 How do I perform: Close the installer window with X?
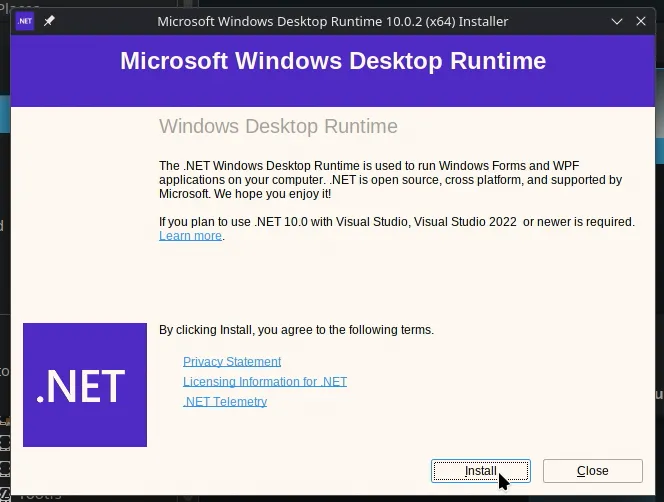point(641,21)
